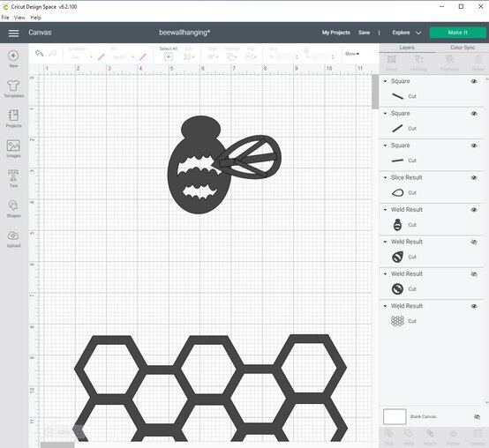The image size is (489, 448).
Task: Click the UnGroup icon
Action: (x=419, y=59)
